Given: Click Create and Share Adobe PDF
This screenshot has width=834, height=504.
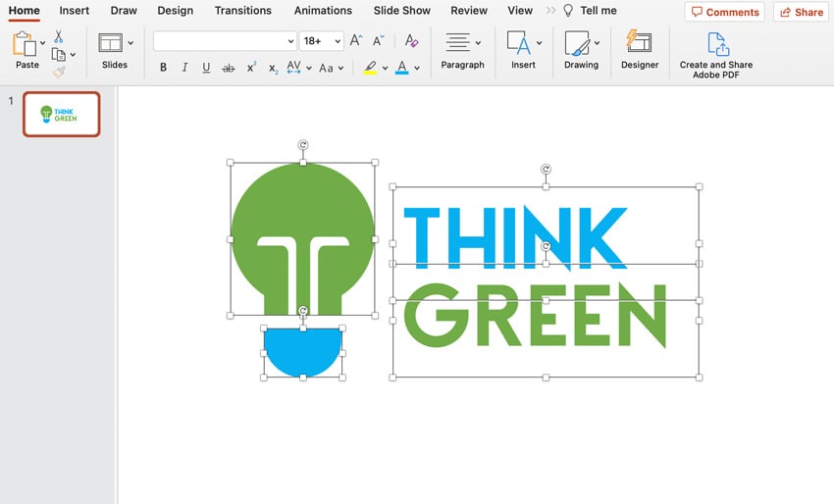Looking at the screenshot, I should click(717, 50).
